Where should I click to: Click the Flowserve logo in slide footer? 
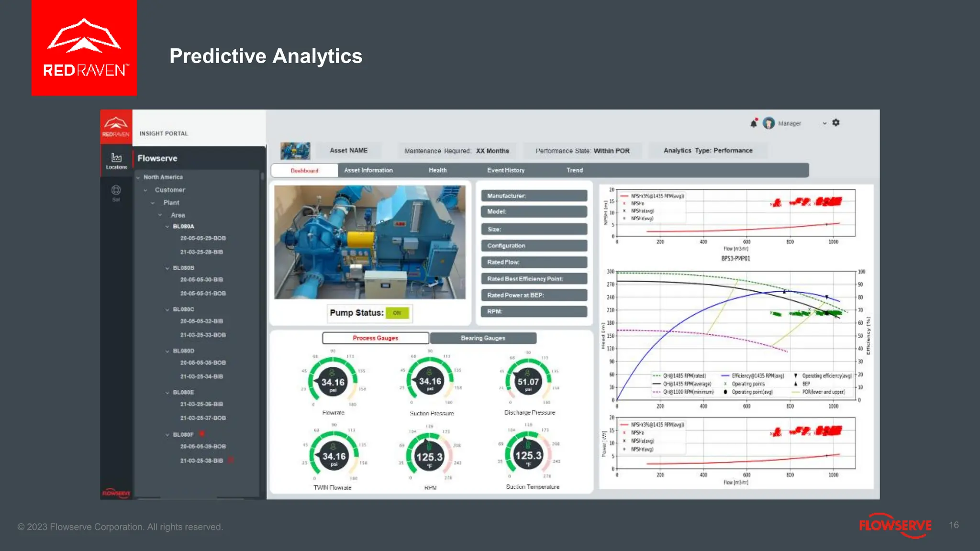(895, 526)
